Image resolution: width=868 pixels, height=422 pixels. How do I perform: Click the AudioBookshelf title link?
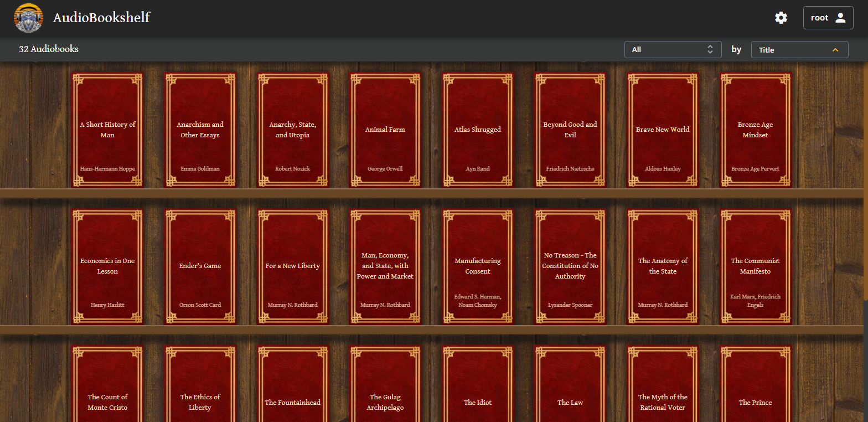pyautogui.click(x=101, y=18)
